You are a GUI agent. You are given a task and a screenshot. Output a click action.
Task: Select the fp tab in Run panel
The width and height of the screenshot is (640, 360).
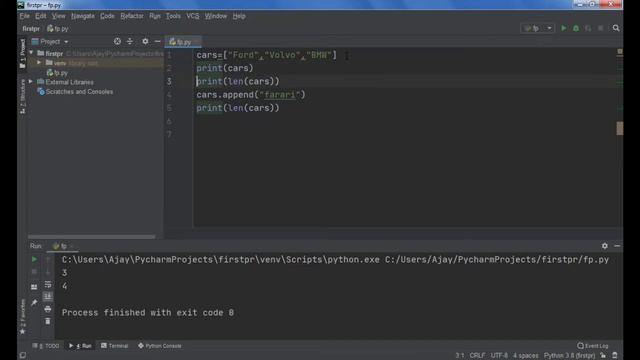tap(62, 246)
